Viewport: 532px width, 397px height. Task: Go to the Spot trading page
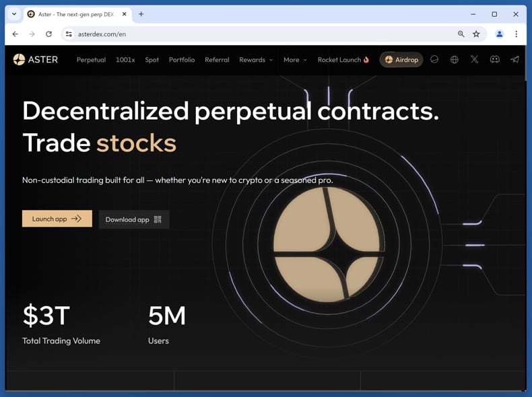[152, 60]
